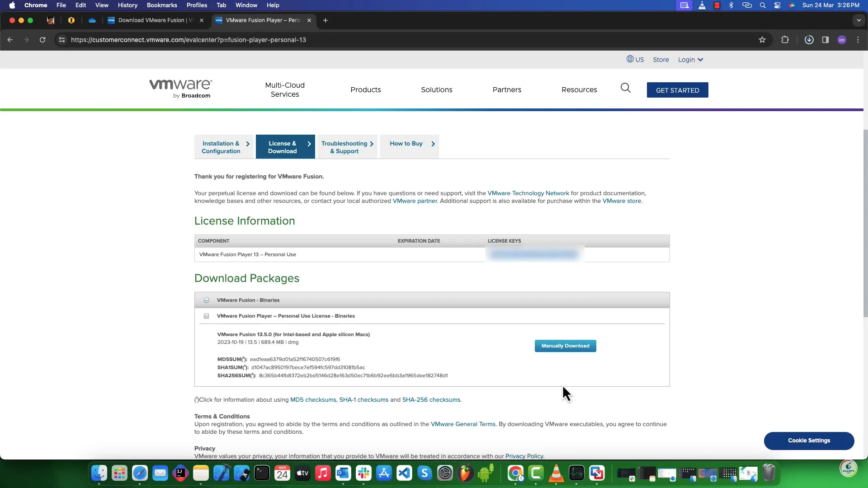Image resolution: width=868 pixels, height=488 pixels.
Task: Open Finder from the dock
Action: 99,473
